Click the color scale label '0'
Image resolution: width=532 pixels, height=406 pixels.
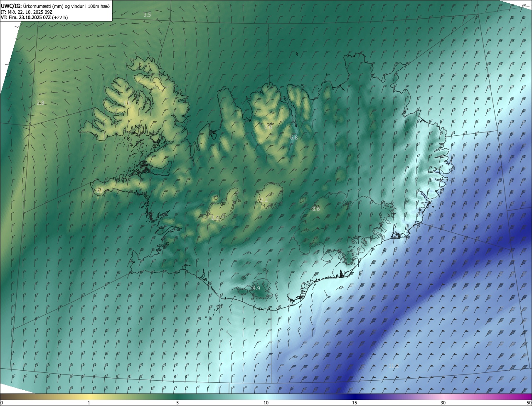2,403
